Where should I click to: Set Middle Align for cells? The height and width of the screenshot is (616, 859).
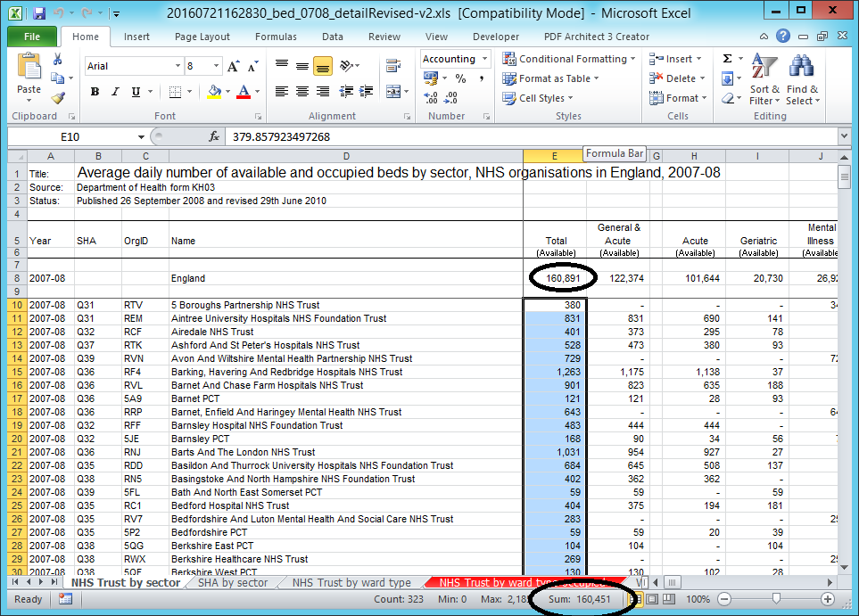[x=302, y=66]
